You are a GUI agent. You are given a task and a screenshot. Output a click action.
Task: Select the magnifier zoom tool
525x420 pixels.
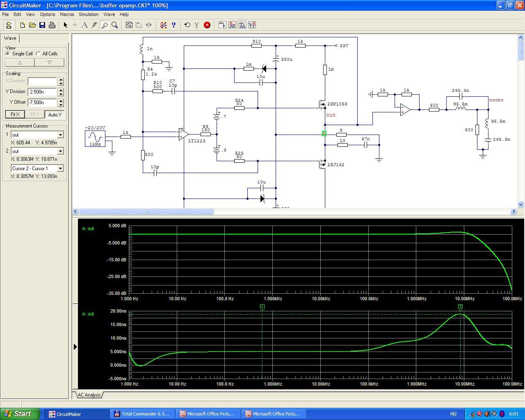(x=115, y=25)
